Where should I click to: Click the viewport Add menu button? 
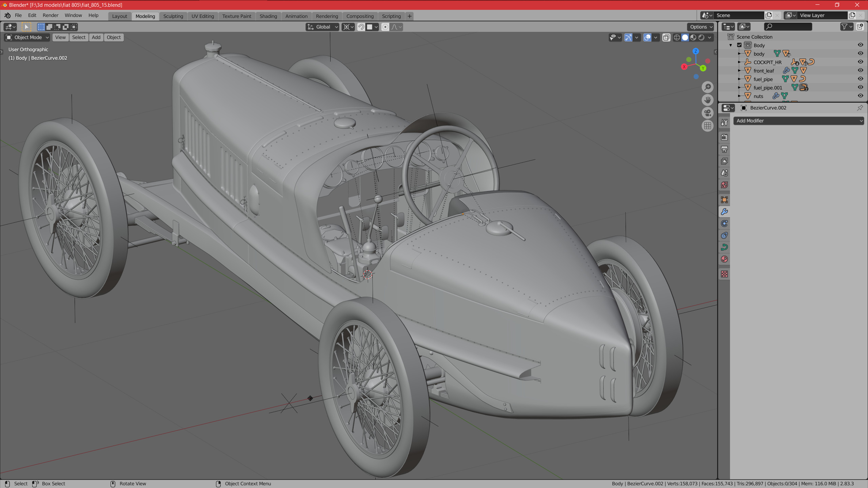pyautogui.click(x=96, y=37)
